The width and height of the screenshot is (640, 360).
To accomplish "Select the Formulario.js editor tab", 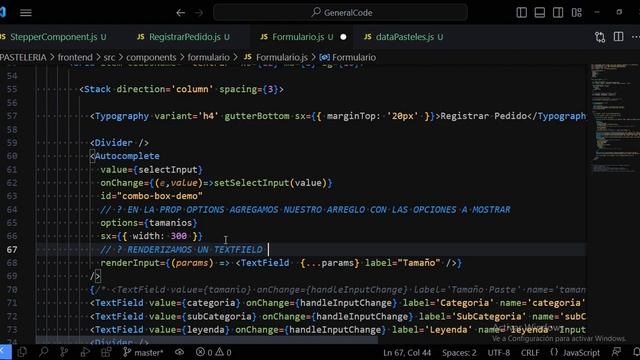I will 302,37.
